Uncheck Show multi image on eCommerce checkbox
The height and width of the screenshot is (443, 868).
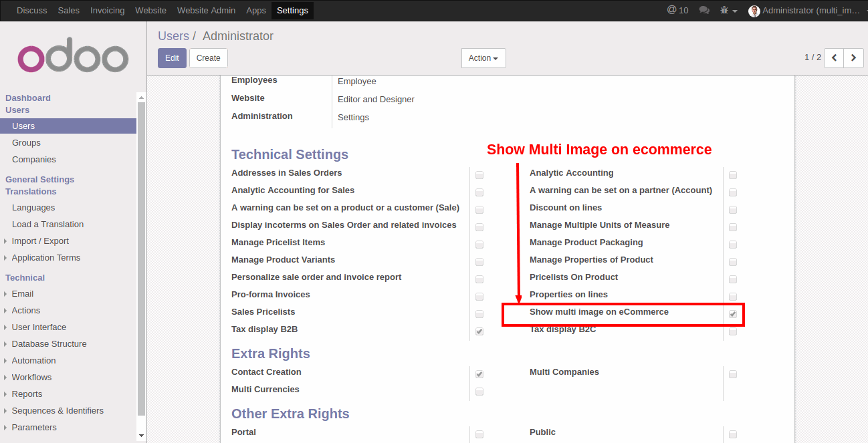point(733,314)
